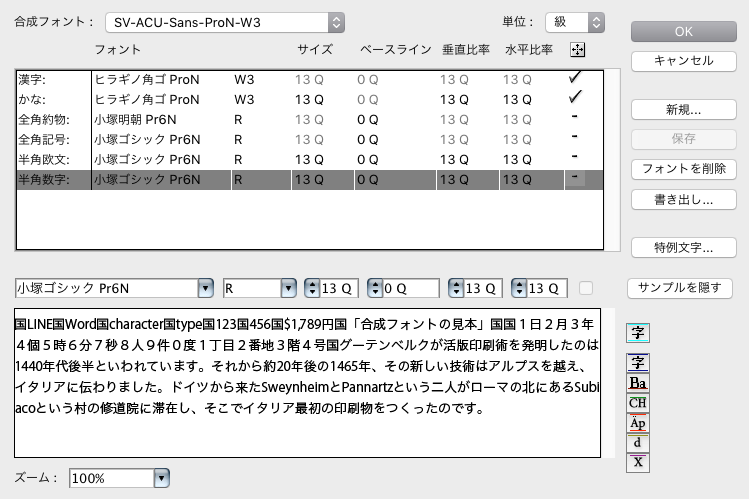
Task: Select the かな: row
Action: [310, 99]
